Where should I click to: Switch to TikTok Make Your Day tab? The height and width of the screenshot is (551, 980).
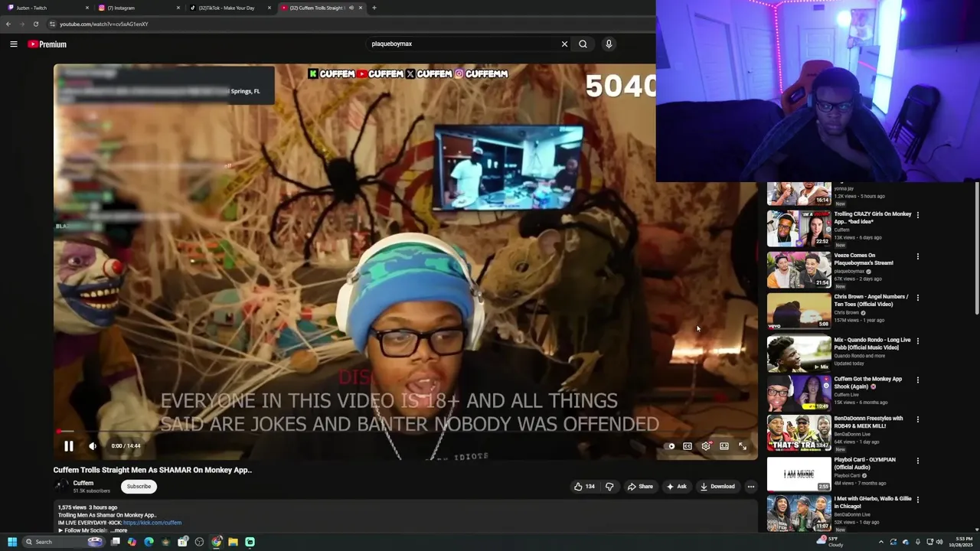(x=228, y=8)
